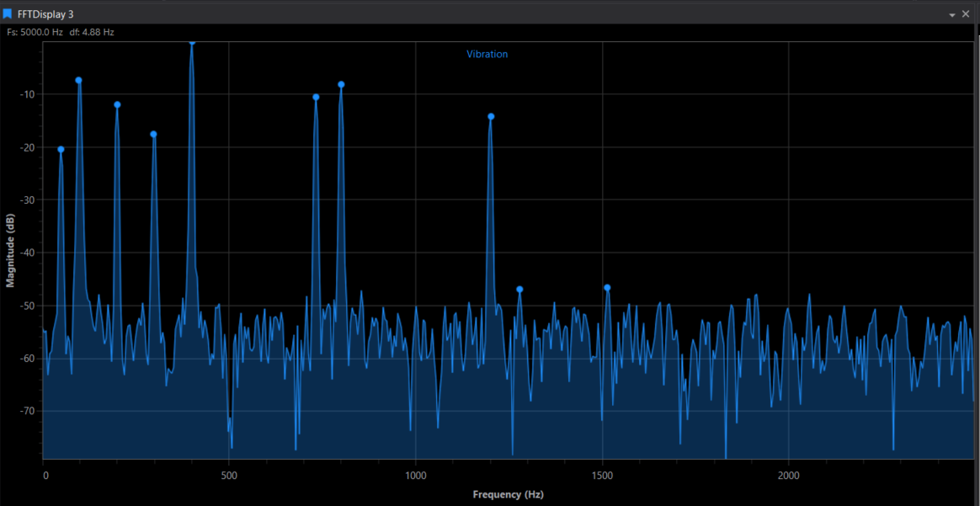Click the Fs: 5000.0 Hz readout

[x=35, y=32]
